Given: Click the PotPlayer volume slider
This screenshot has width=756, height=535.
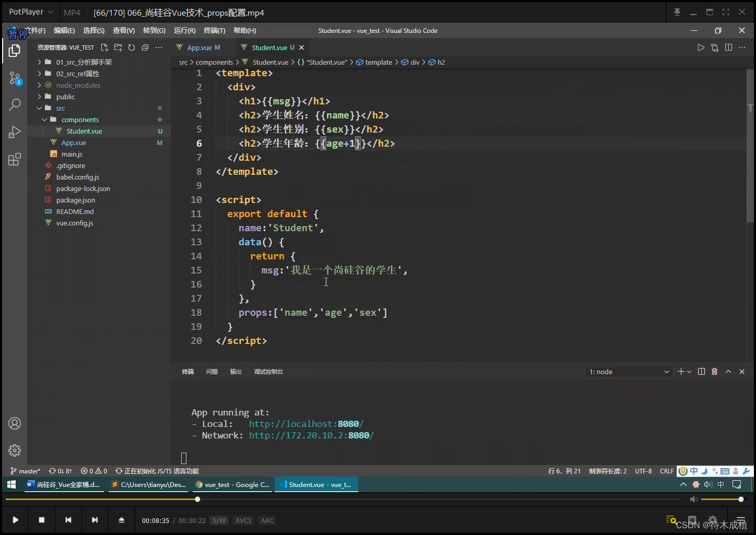Looking at the screenshot, I should pos(722,500).
